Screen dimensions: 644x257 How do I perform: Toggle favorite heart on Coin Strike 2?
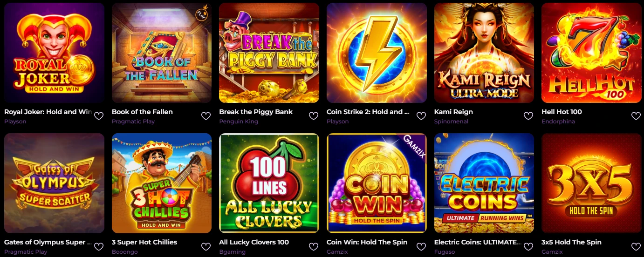[421, 116]
